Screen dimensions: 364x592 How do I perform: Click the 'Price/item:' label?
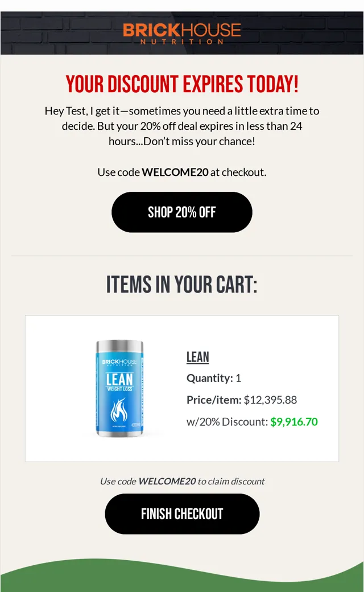pyautogui.click(x=214, y=400)
